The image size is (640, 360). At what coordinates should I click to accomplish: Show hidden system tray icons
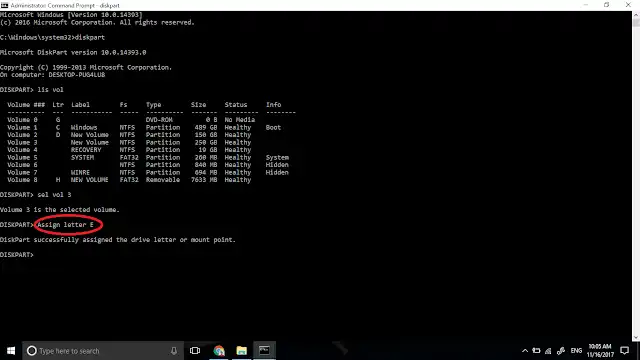pyautogui.click(x=525, y=351)
